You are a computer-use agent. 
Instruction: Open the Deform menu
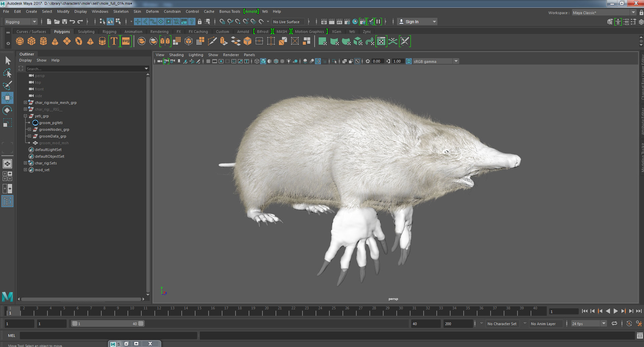pos(152,11)
